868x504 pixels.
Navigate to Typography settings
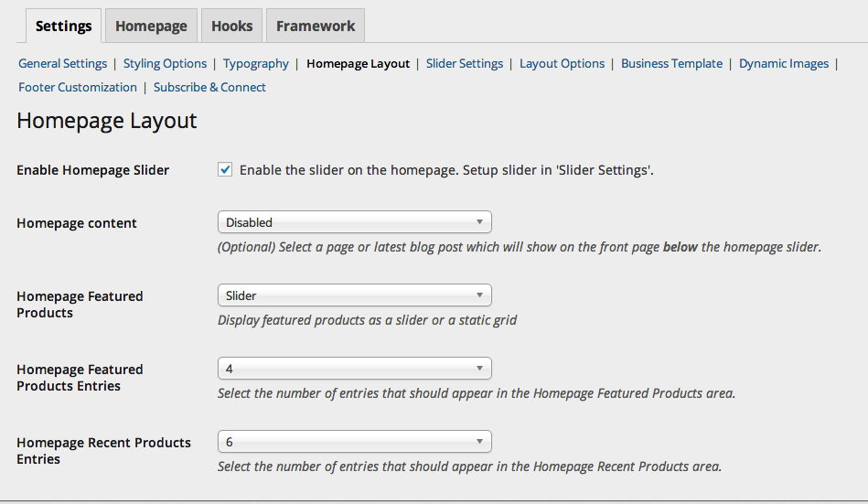(x=256, y=63)
